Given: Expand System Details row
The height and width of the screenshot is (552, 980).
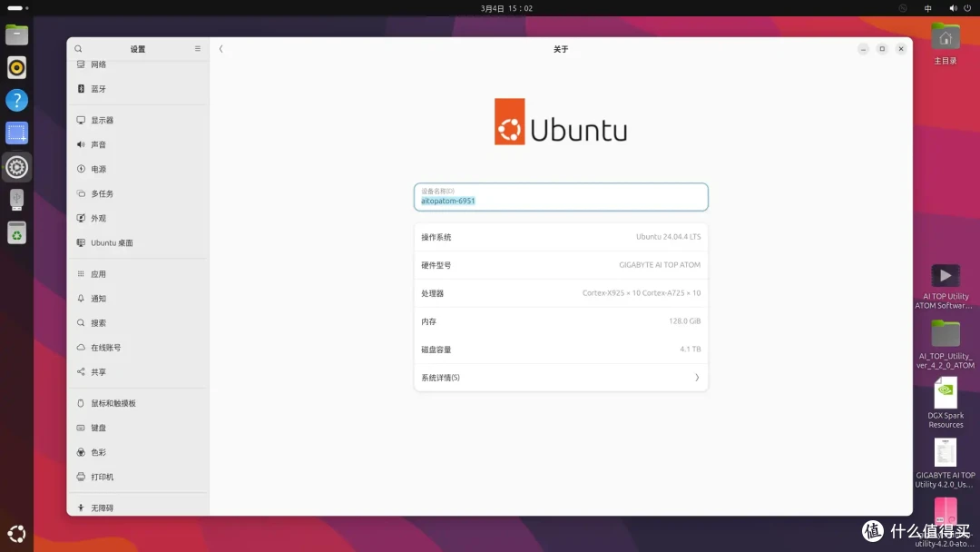Looking at the screenshot, I should 561,378.
